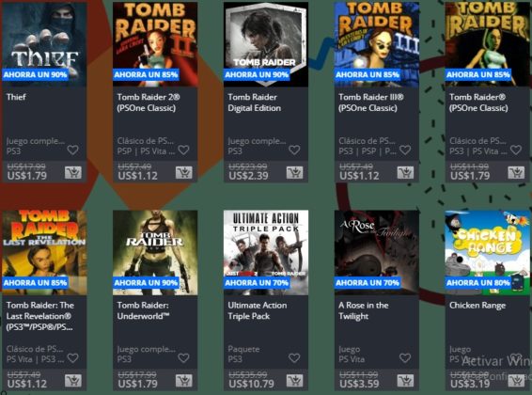
Task: Add Ultimate Action Triple Pack to cart
Action: pos(294,381)
